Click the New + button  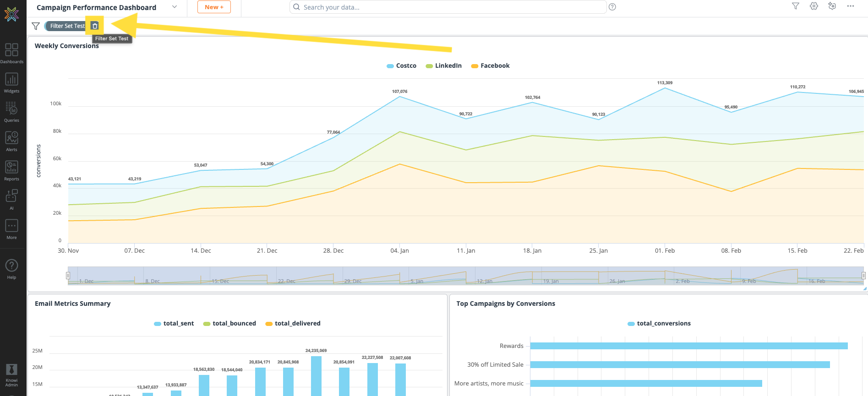click(214, 7)
